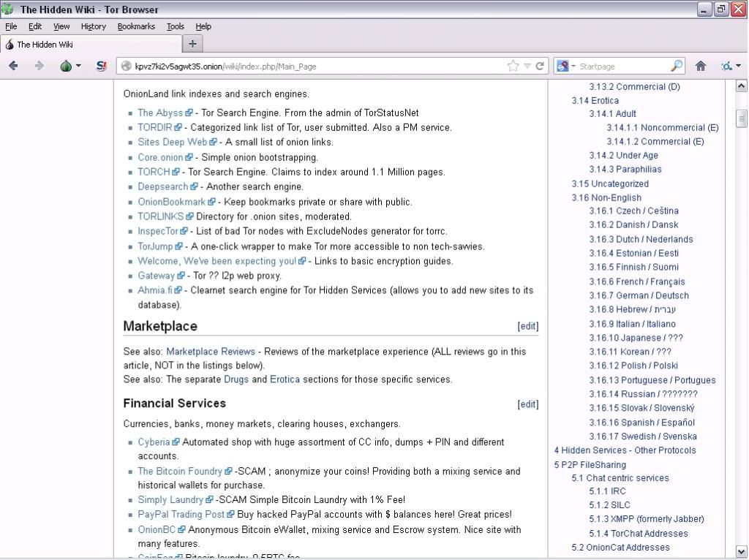The height and width of the screenshot is (560, 749).
Task: Open the Bookmarks menu
Action: [136, 26]
